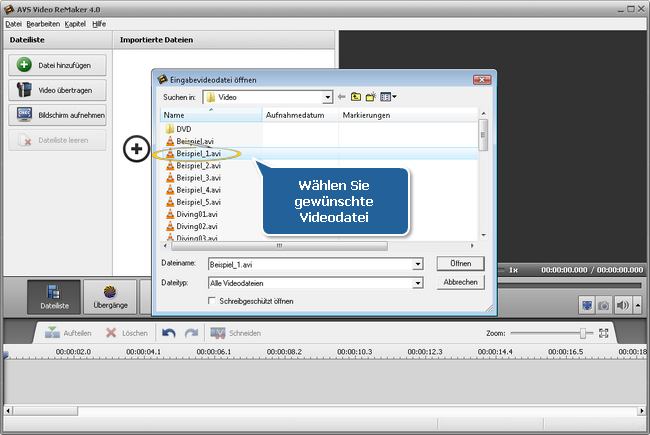This screenshot has width=650, height=435.
Task: Toggle Schreibgeschützt öffnen checkbox
Action: (212, 301)
